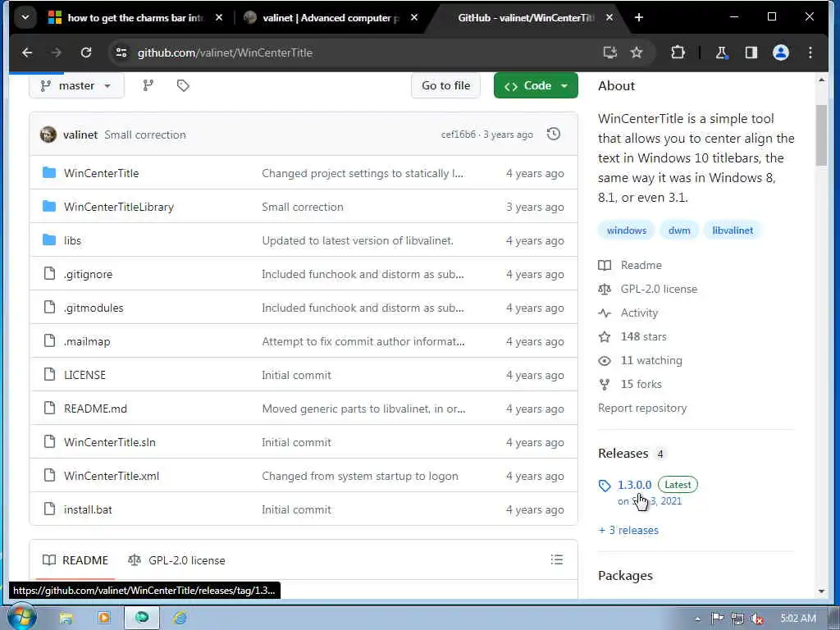Open the README outline list icon

click(x=557, y=559)
